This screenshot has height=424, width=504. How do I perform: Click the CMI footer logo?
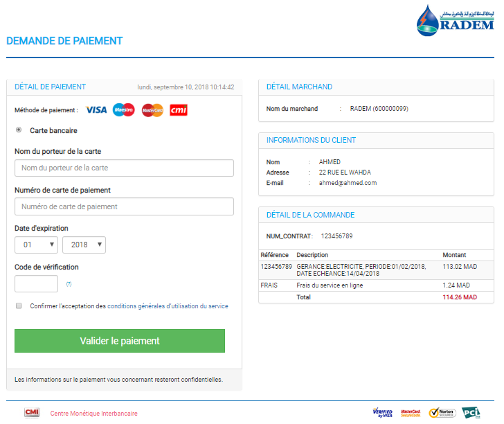pyautogui.click(x=32, y=413)
